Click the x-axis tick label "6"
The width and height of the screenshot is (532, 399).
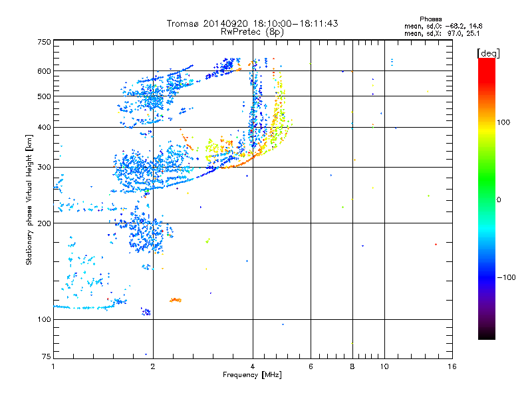tap(311, 366)
